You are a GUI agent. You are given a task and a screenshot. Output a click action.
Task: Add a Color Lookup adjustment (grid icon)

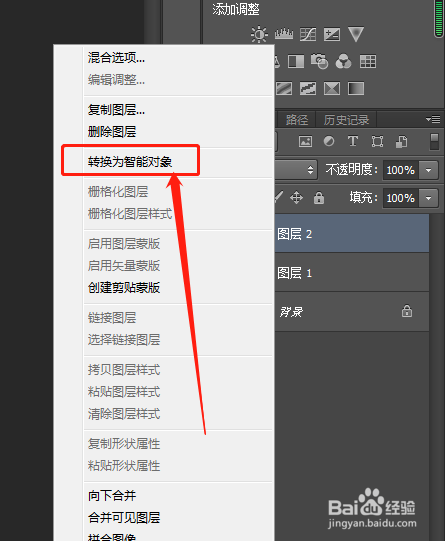(368, 61)
